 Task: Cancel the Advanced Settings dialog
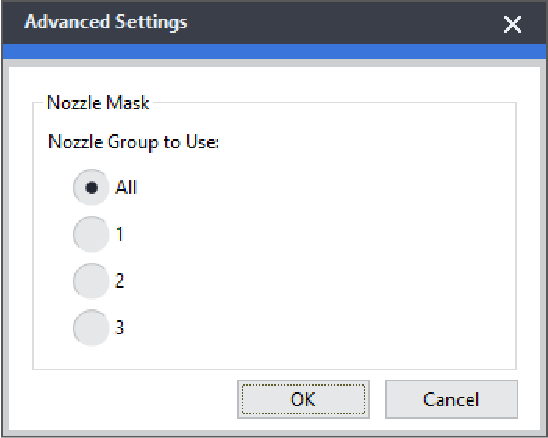451,399
